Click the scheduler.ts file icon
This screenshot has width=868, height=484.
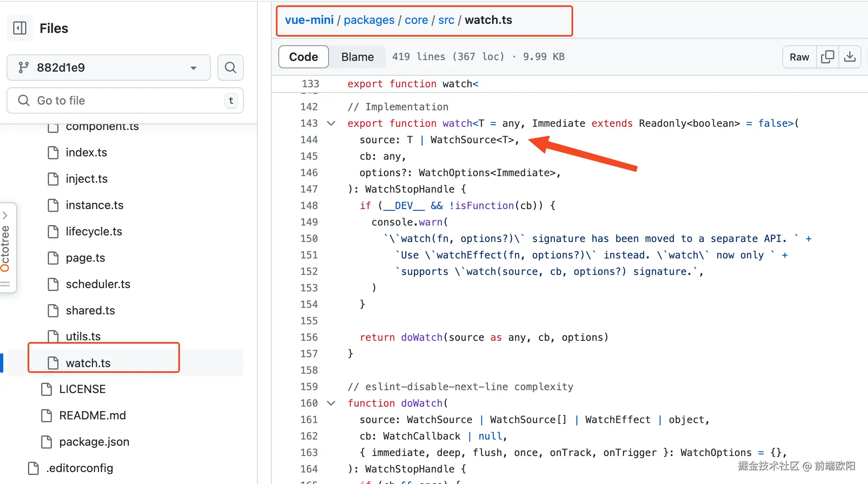coord(53,284)
